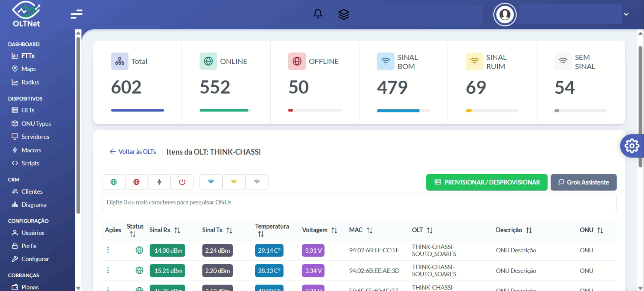Open actions menu for first ONU row
Viewport: 644px width, 291px height.
point(108,250)
